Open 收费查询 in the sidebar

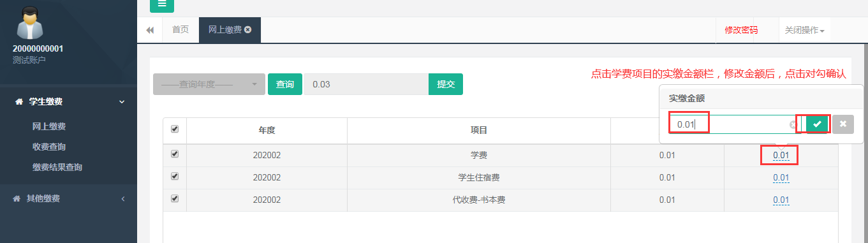[49, 147]
